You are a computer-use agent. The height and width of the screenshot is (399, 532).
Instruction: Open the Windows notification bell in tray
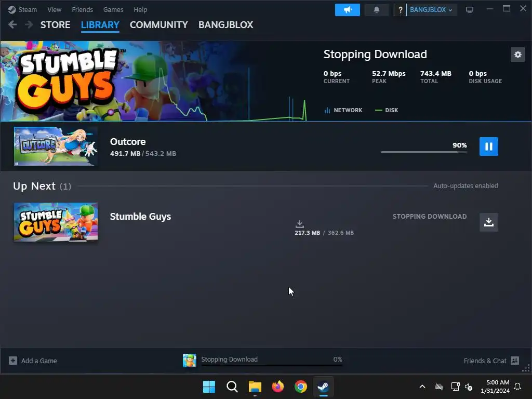(517, 387)
